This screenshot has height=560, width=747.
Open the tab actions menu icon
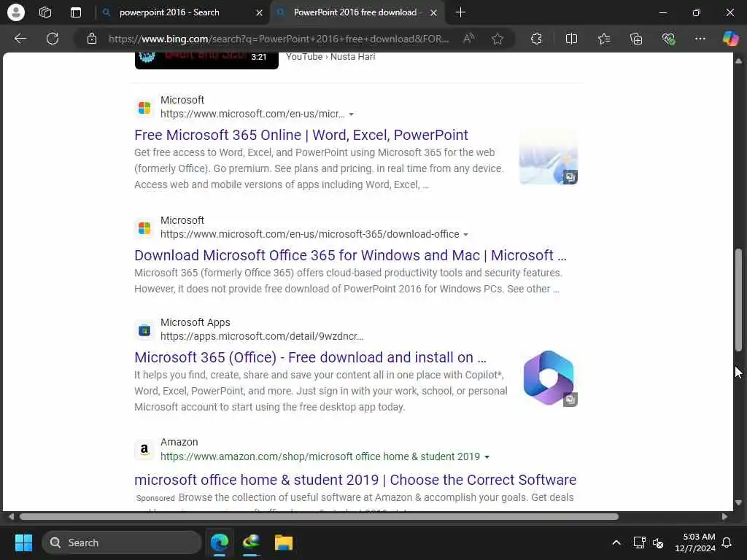[76, 12]
